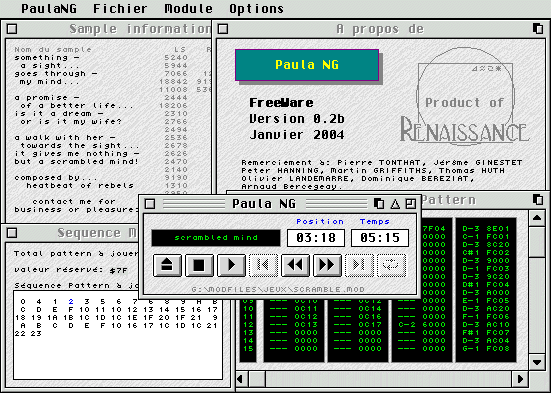Click the Position time display 03:18
This screenshot has height=393, width=551.
coord(316,238)
